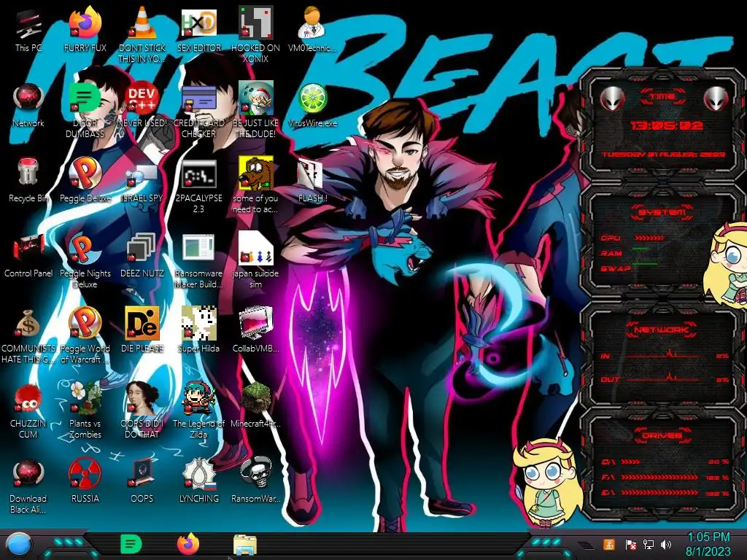Select the green D FOR DUMBASS shortcut
Screen dimensions: 747x560
(85, 109)
